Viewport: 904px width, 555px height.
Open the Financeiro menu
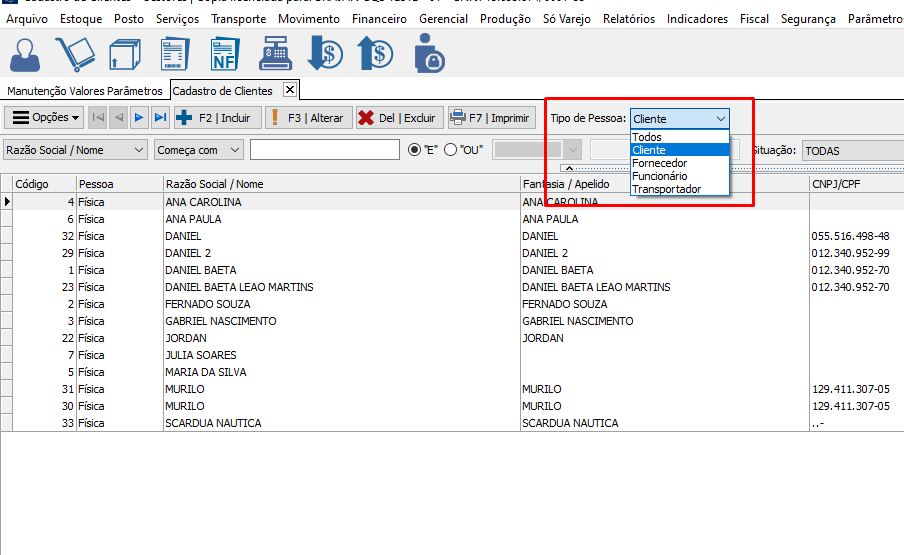pyautogui.click(x=380, y=19)
